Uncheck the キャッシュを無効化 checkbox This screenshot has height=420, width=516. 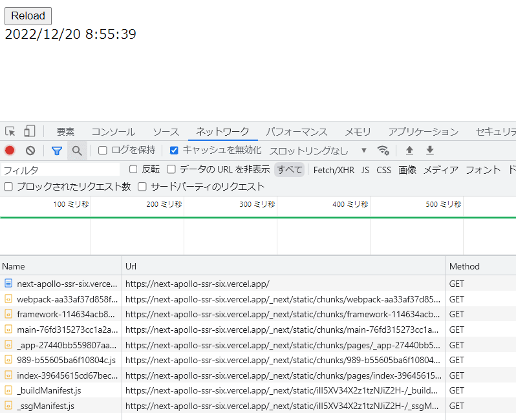click(174, 151)
